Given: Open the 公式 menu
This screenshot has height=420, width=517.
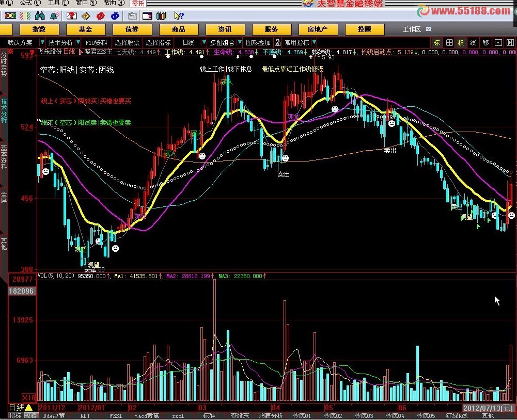Looking at the screenshot, I should (x=30, y=3).
